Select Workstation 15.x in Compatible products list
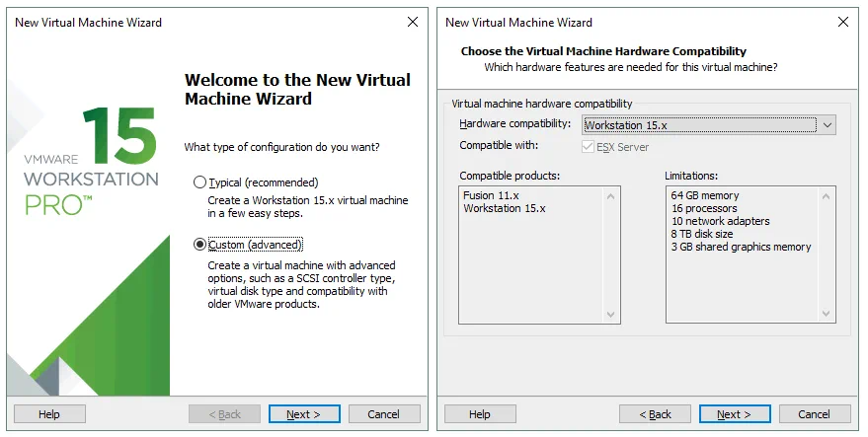Viewport: 868px width, 437px height. 504,209
